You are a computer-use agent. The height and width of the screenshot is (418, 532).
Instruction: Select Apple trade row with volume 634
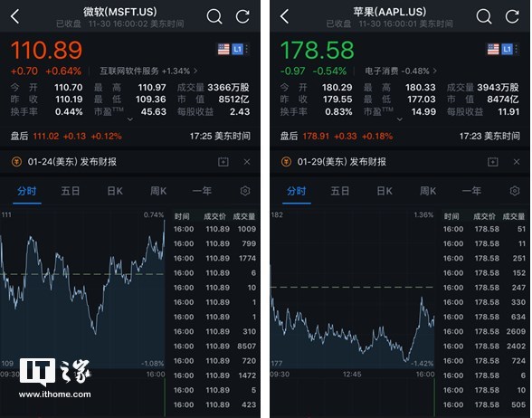tap(485, 317)
